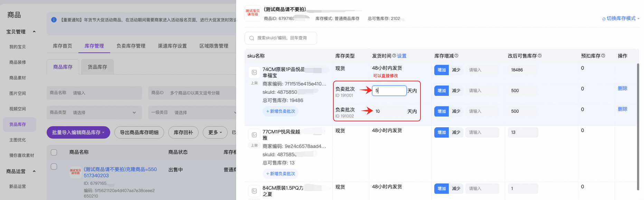Click the 库存回补 button

tap(183, 132)
